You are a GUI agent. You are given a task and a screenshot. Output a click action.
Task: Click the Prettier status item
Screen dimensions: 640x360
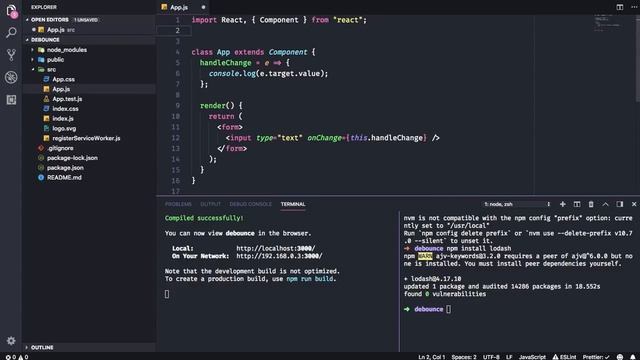coord(596,357)
